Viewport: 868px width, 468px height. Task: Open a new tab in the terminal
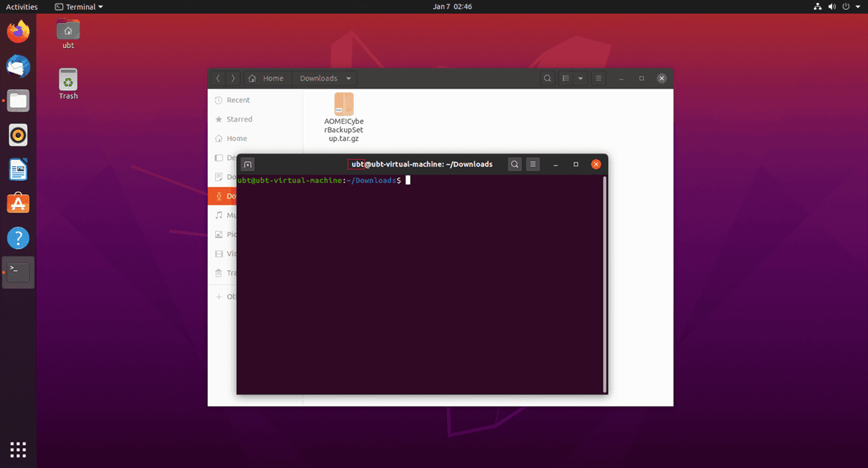point(248,164)
